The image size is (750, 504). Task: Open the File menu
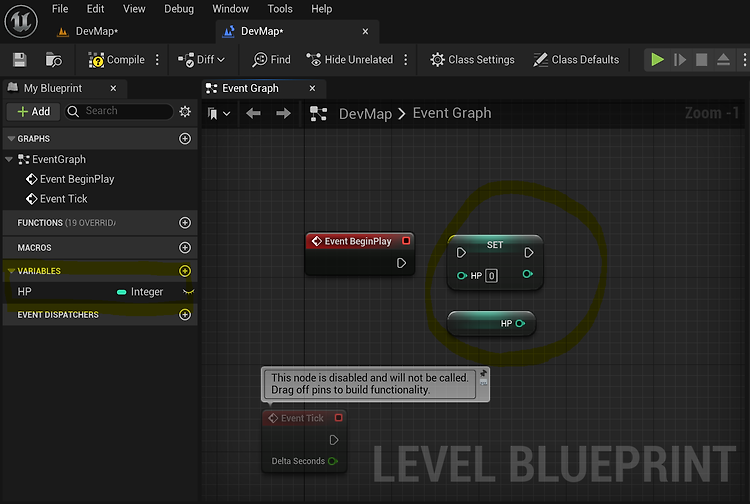[x=60, y=9]
